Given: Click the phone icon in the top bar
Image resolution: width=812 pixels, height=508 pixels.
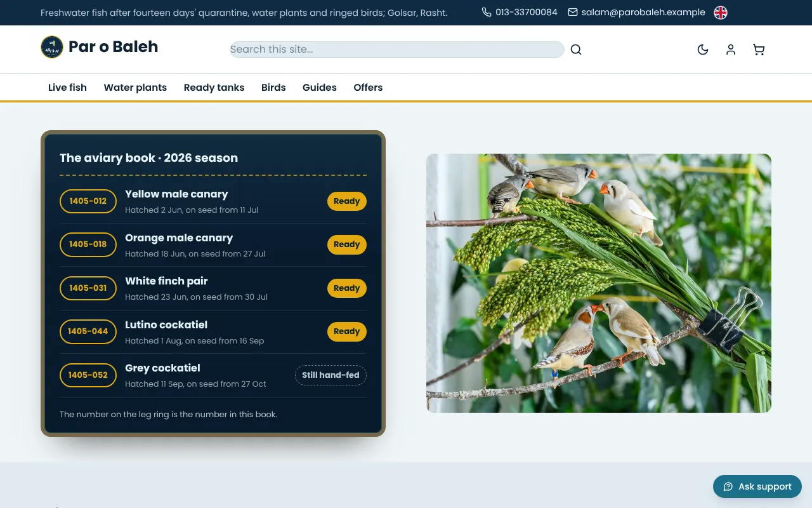Looking at the screenshot, I should (487, 12).
